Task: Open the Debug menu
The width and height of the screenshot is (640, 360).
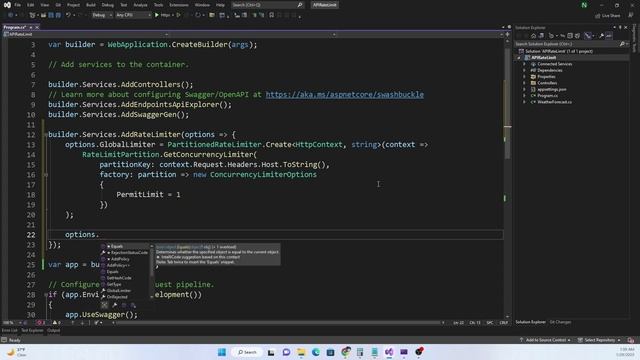Action: pos(108,5)
